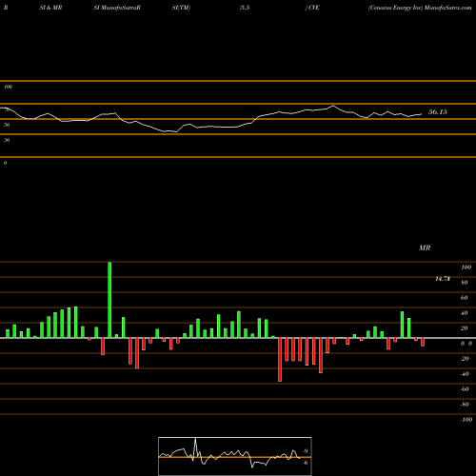Click the -6 label in mini chart

305,463
